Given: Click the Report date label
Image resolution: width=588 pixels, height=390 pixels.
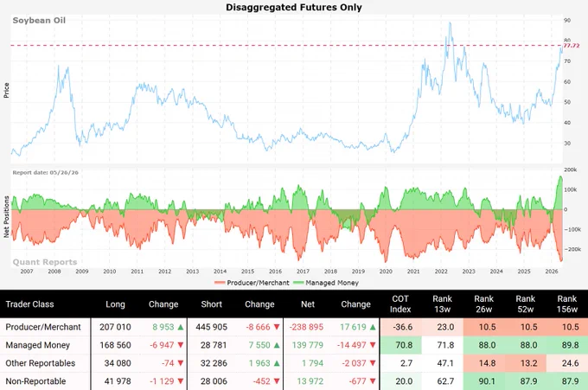Looking at the screenshot, I should tap(45, 172).
